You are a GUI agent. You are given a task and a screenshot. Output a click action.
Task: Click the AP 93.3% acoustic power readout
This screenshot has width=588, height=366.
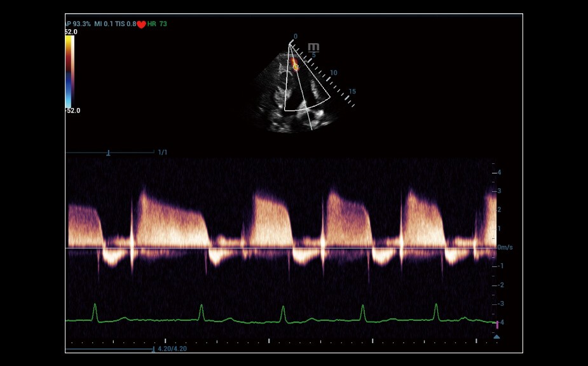[78, 24]
